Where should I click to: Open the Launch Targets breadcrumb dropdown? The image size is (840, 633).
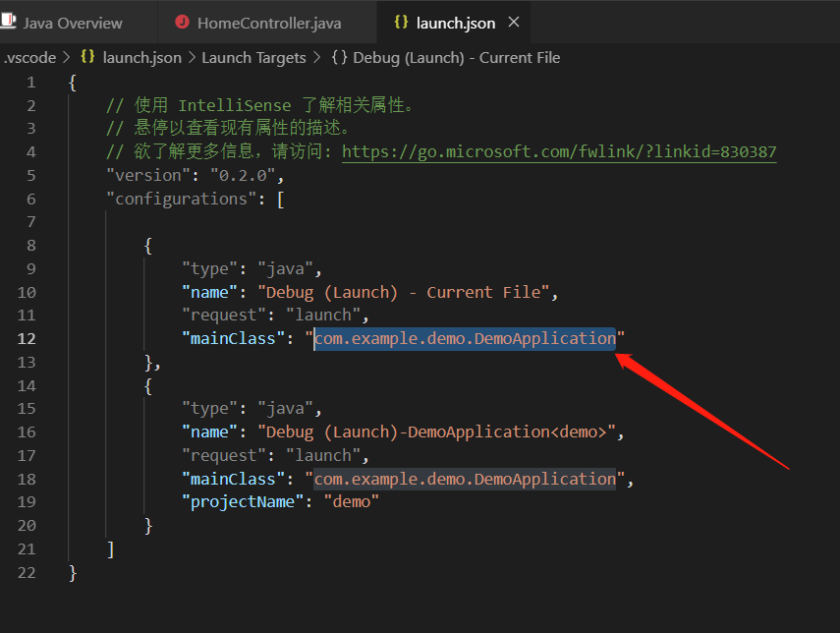click(x=254, y=57)
